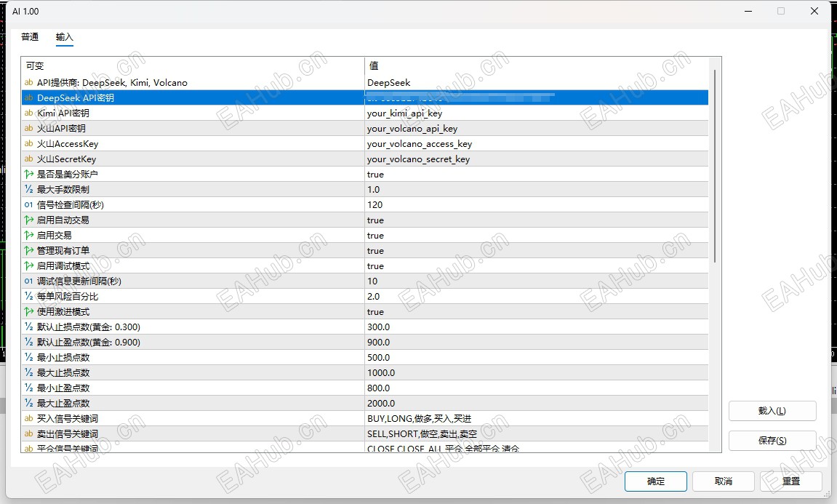This screenshot has width=837, height=504.
Task: Click the string icon beside DeepSeek API密钥
Action: click(29, 97)
